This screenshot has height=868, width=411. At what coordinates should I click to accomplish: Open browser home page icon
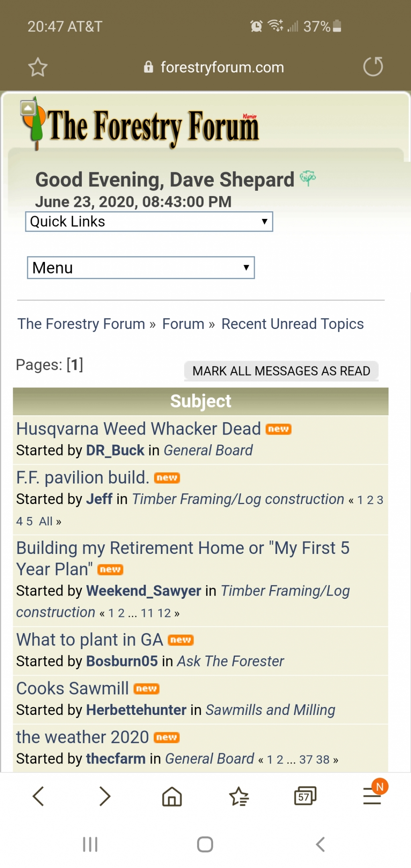(x=172, y=796)
